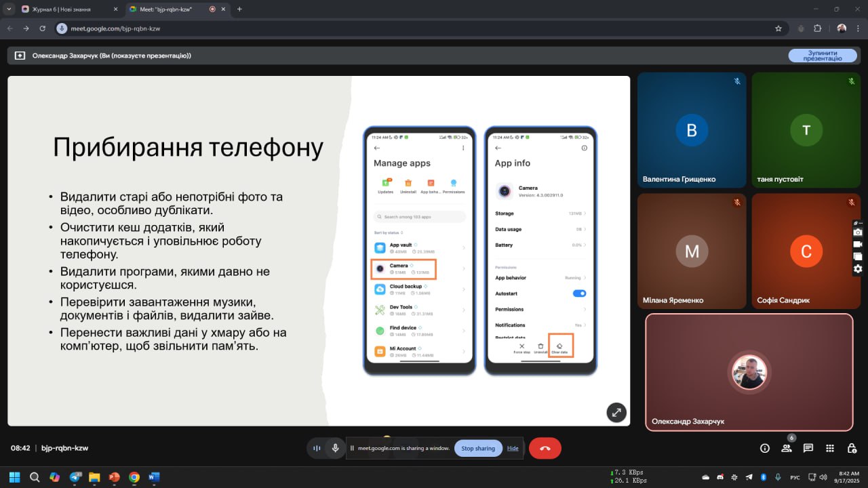Image resolution: width=868 pixels, height=488 pixels.
Task: Click the Stop sharing button
Action: 478,448
